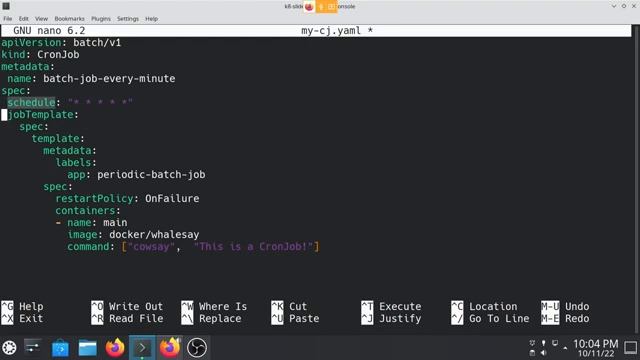
Task: Click the labels: key
Action: [76, 162]
